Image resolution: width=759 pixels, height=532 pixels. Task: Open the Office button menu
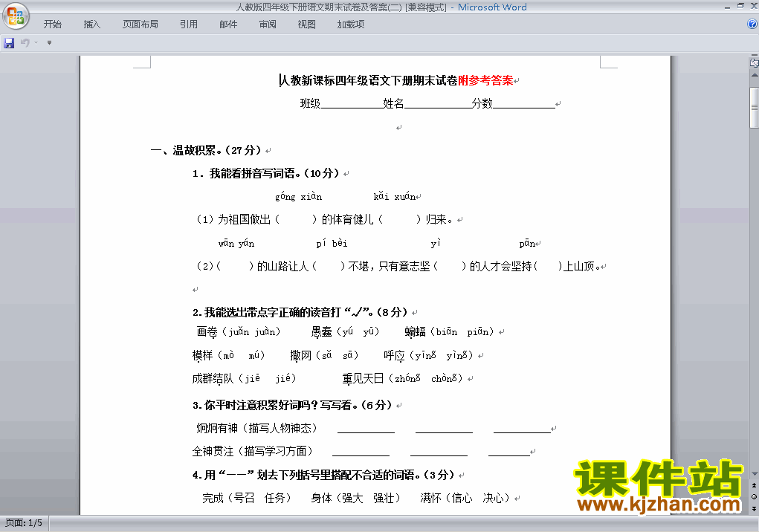click(x=16, y=16)
